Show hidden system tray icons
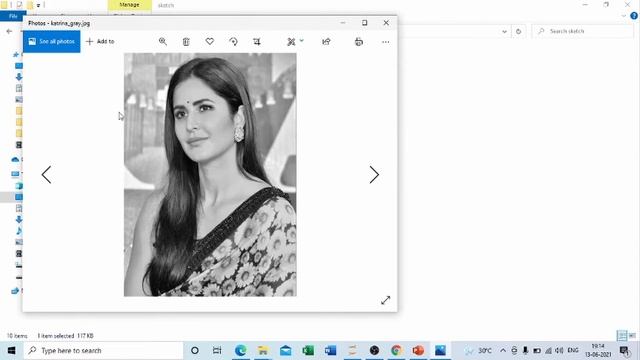The height and width of the screenshot is (360, 640). [x=503, y=350]
